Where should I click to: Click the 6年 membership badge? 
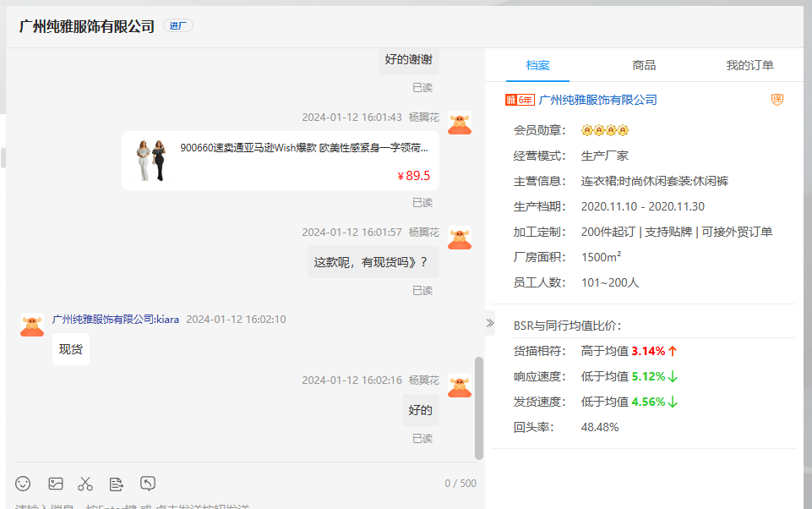(x=520, y=100)
